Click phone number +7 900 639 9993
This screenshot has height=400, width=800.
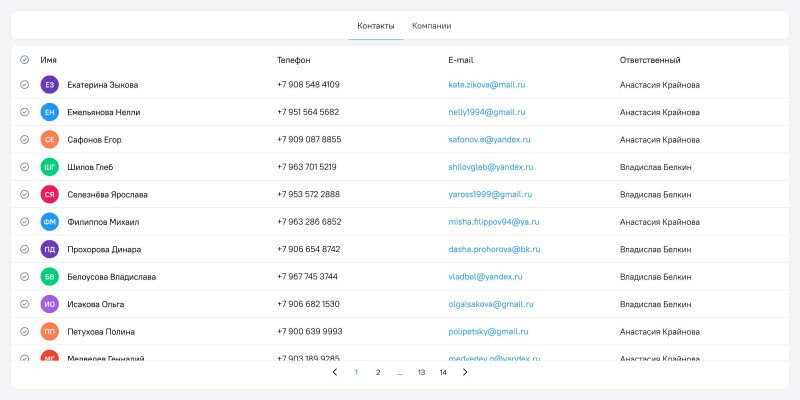coord(310,332)
